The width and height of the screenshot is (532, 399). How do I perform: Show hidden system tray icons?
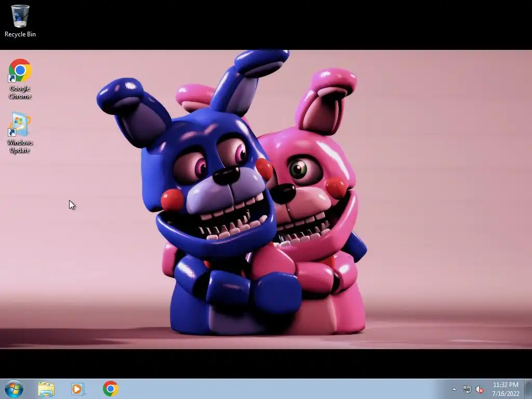(x=454, y=390)
